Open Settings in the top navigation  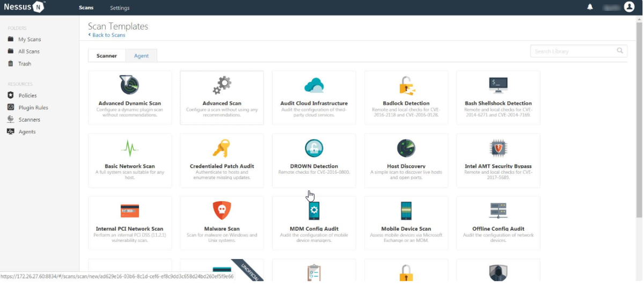tap(120, 8)
